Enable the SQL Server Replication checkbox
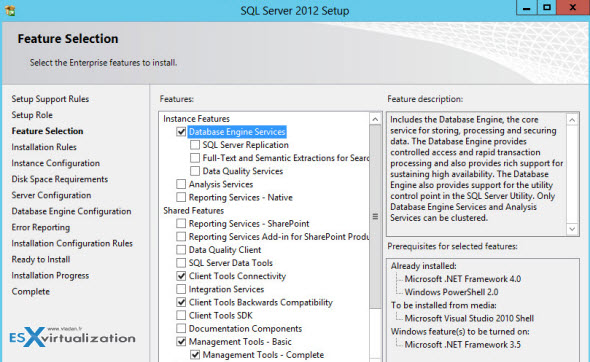 [x=195, y=145]
